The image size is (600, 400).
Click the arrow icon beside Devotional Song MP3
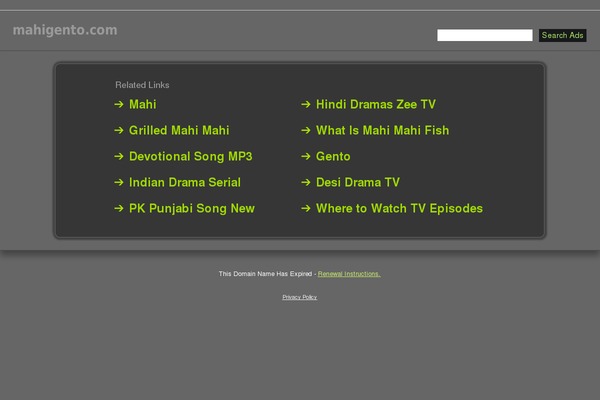[x=119, y=156]
